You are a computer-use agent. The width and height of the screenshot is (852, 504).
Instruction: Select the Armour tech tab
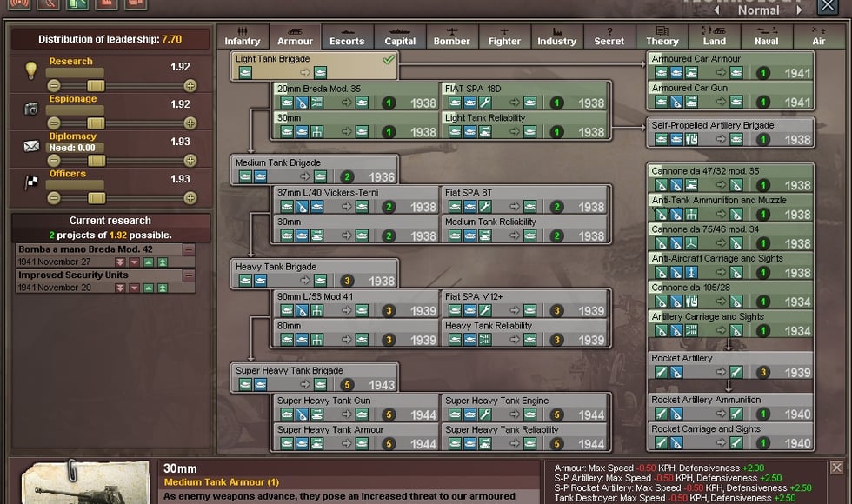tap(295, 36)
